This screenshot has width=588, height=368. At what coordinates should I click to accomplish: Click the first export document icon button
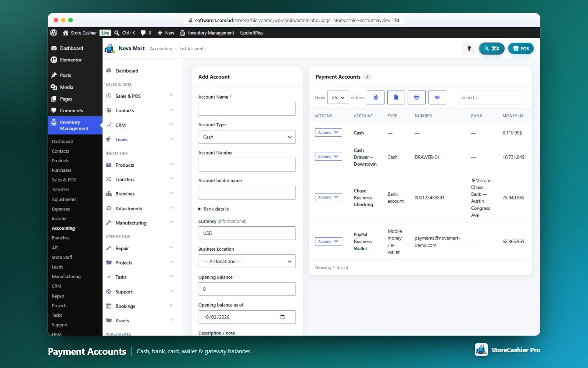click(376, 98)
